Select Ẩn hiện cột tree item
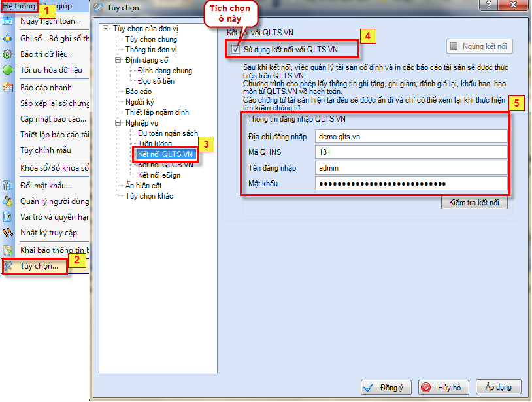The width and height of the screenshot is (532, 402). click(144, 186)
